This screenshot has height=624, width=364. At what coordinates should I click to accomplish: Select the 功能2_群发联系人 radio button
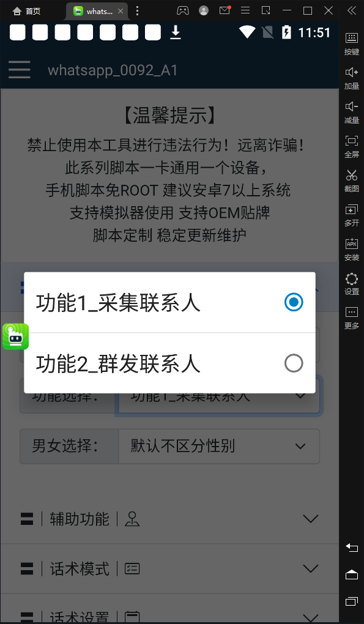294,363
